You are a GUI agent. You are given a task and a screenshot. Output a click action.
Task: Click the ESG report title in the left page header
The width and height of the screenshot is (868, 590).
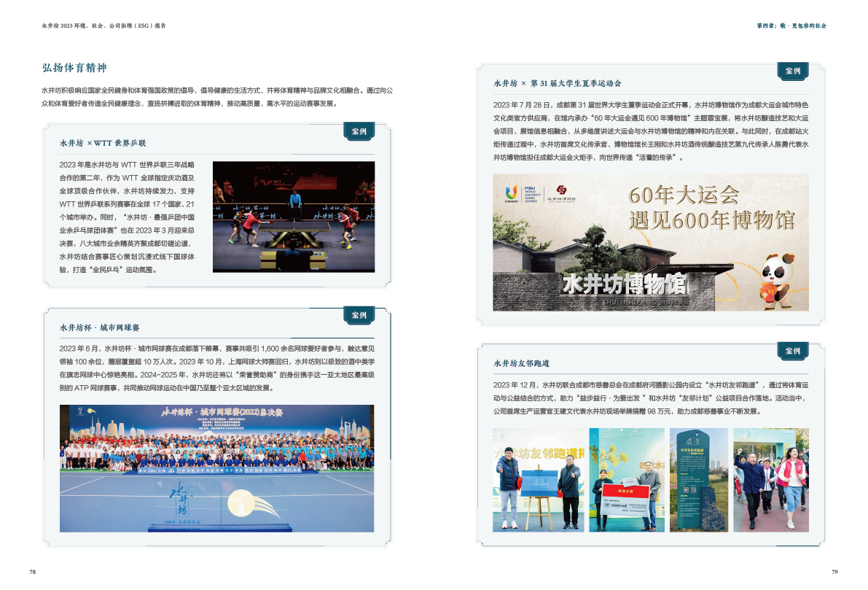(104, 26)
